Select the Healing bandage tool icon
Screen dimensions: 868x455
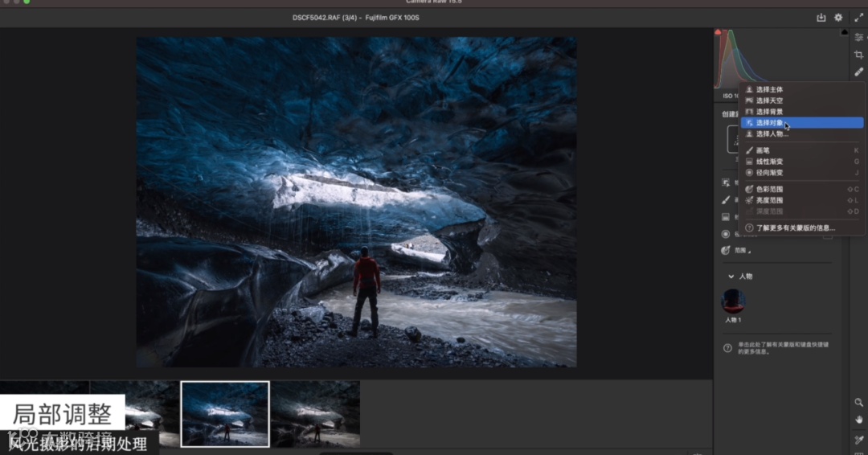(858, 72)
